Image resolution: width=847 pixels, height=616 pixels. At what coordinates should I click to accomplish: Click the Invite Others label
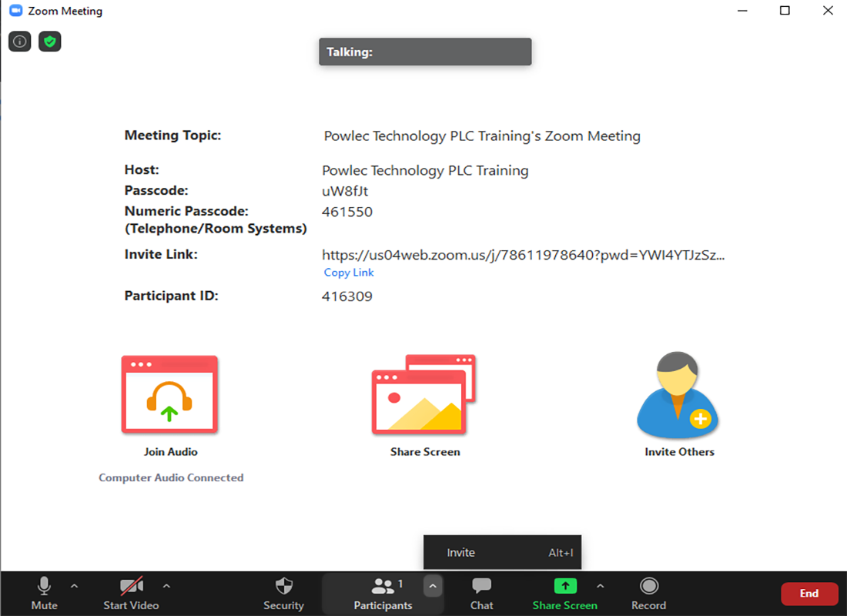(680, 452)
